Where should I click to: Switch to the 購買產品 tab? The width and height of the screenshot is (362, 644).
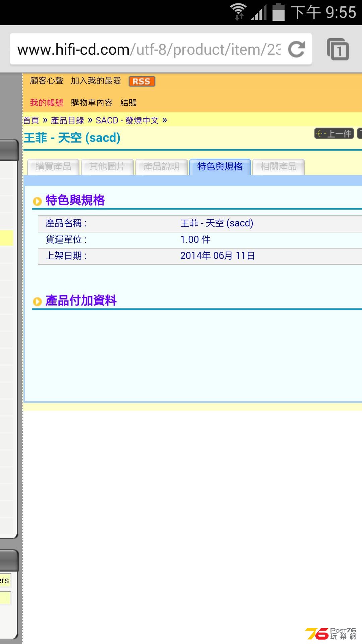[x=53, y=167]
